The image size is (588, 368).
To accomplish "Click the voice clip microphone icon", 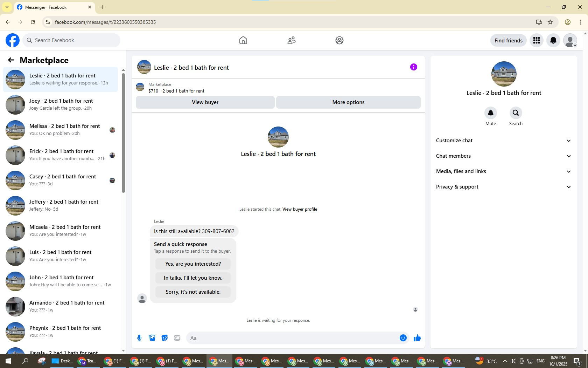I will pyautogui.click(x=139, y=338).
